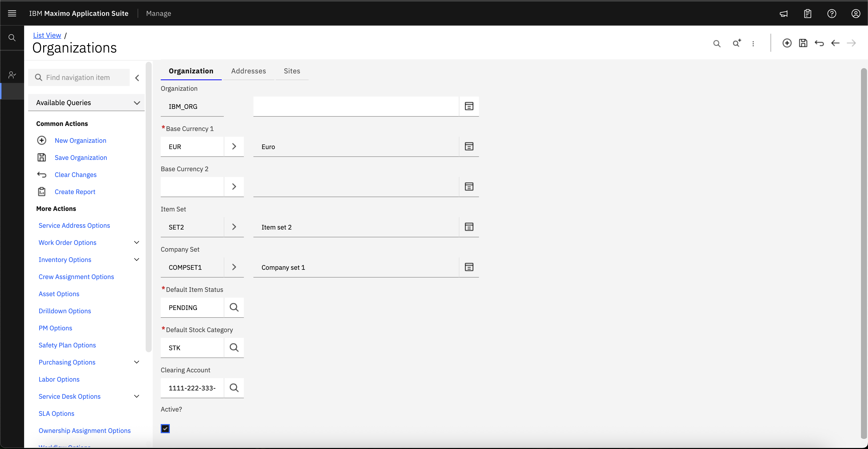Click the List View breadcrumb link
Viewport: 868px width, 449px height.
tap(47, 35)
